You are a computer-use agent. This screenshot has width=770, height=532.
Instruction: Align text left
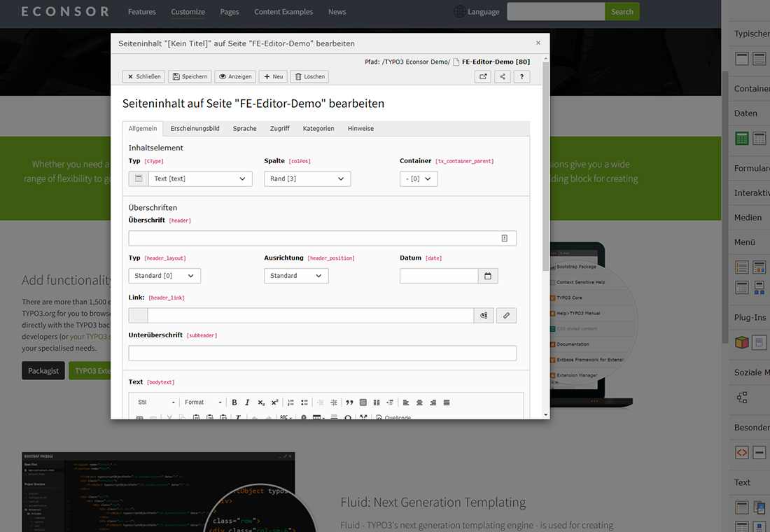tap(406, 402)
